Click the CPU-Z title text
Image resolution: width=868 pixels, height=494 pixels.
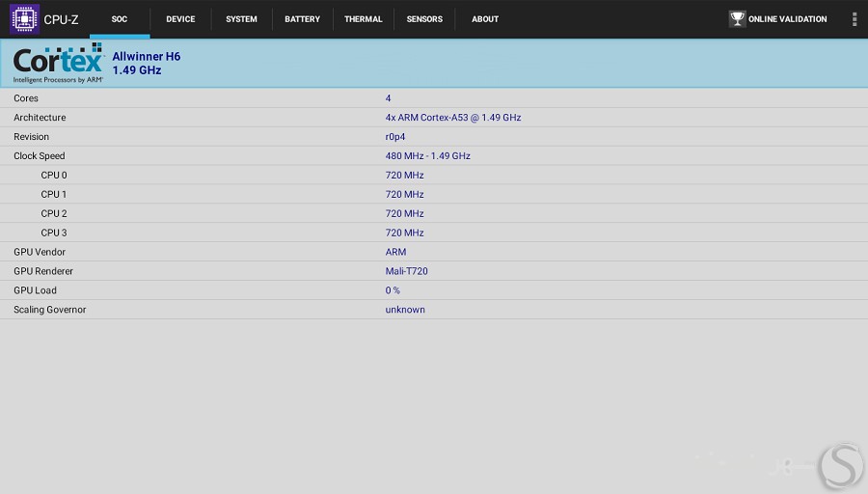point(61,19)
